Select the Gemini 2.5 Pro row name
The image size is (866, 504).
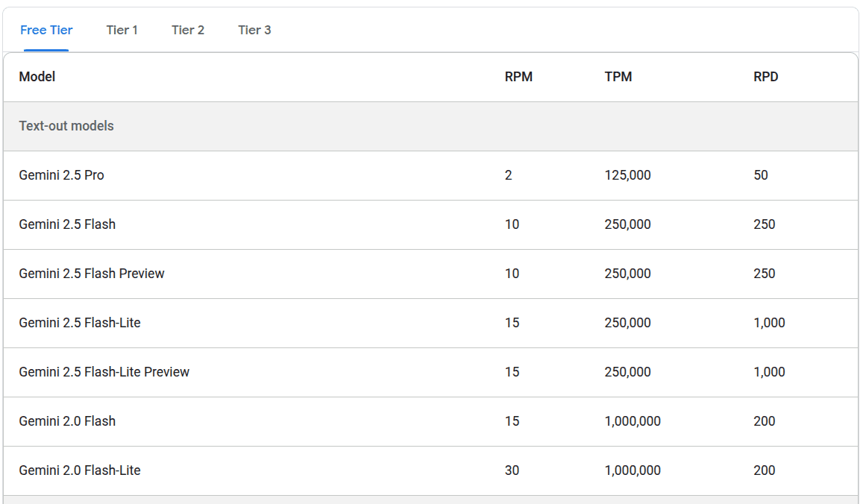pyautogui.click(x=61, y=175)
